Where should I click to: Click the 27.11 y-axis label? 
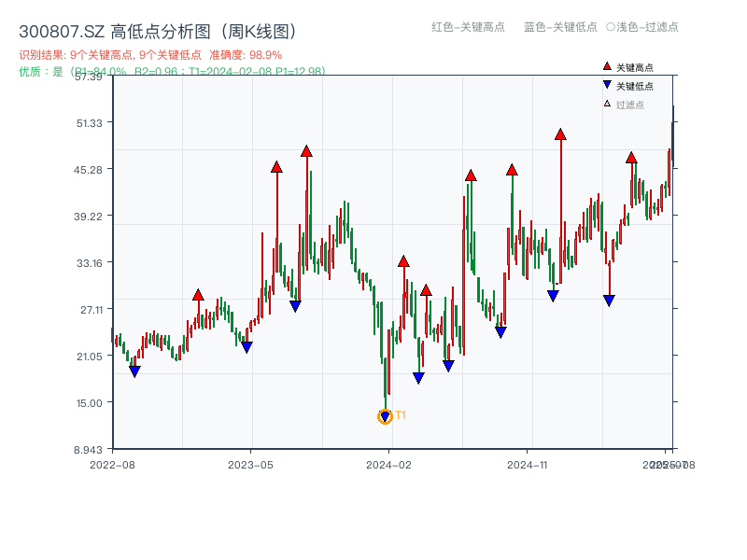92,310
